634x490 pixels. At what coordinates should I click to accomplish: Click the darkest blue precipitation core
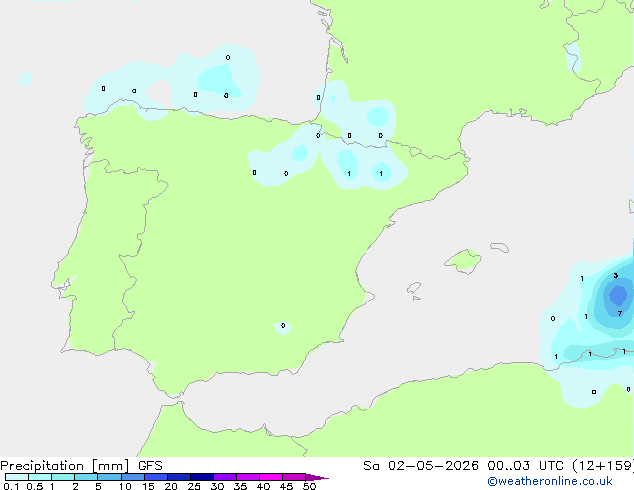click(x=618, y=295)
